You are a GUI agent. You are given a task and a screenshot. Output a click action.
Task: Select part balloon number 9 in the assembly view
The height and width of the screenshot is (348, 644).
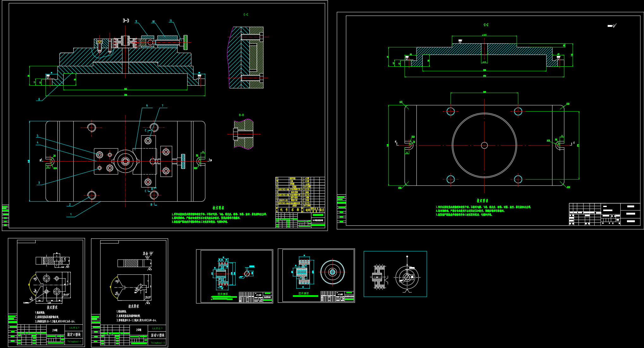(x=136, y=21)
